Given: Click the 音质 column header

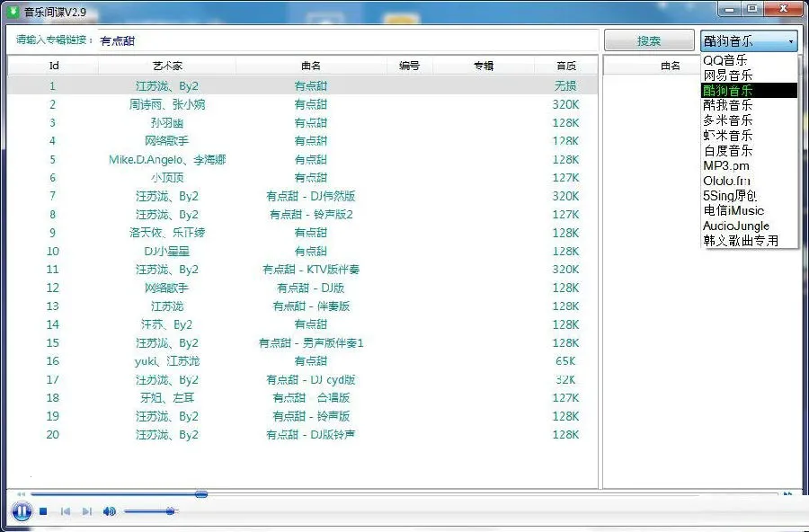Looking at the screenshot, I should tap(565, 65).
